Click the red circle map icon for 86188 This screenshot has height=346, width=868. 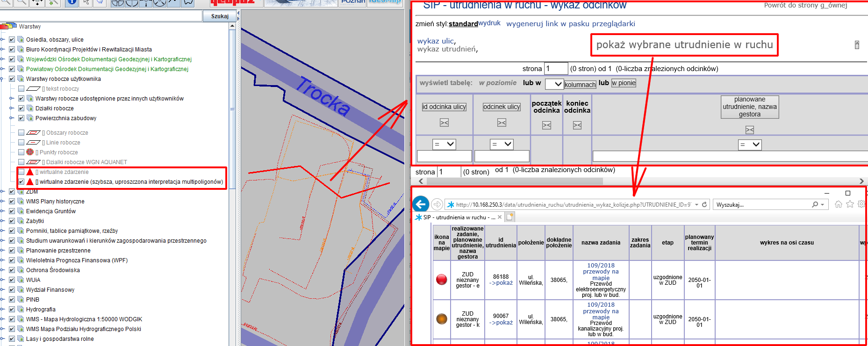(441, 280)
